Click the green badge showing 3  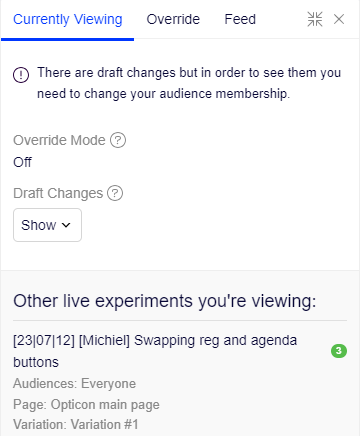pos(339,351)
